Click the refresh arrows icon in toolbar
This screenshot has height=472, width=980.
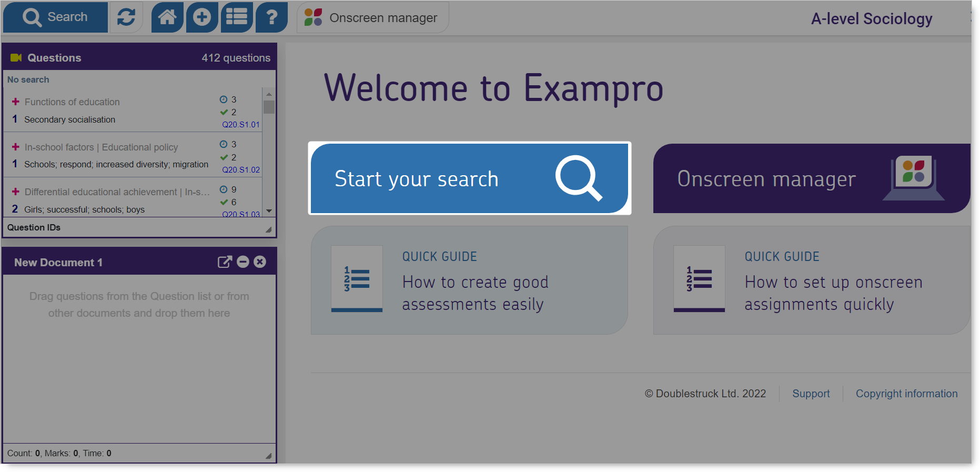point(126,17)
